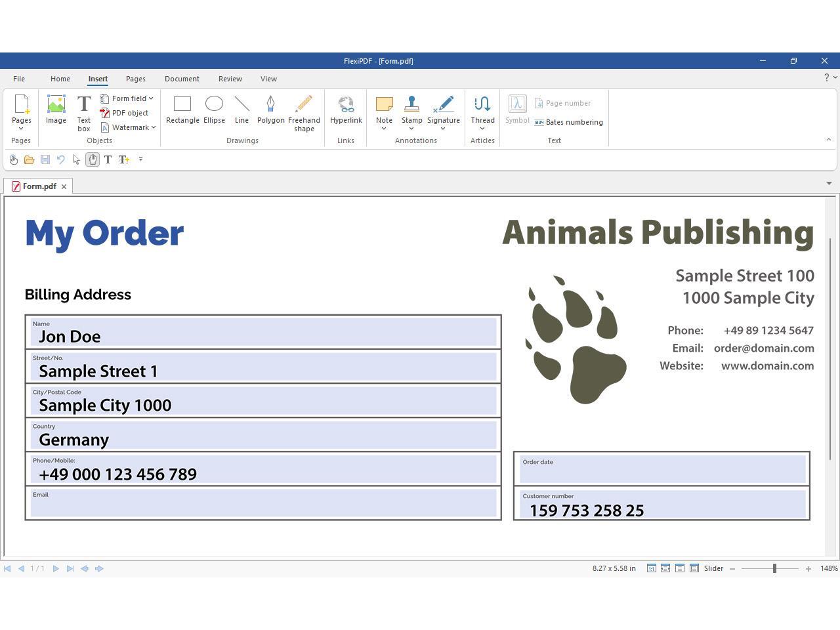Click the Bates numbering icon
The height and width of the screenshot is (630, 840).
point(568,122)
